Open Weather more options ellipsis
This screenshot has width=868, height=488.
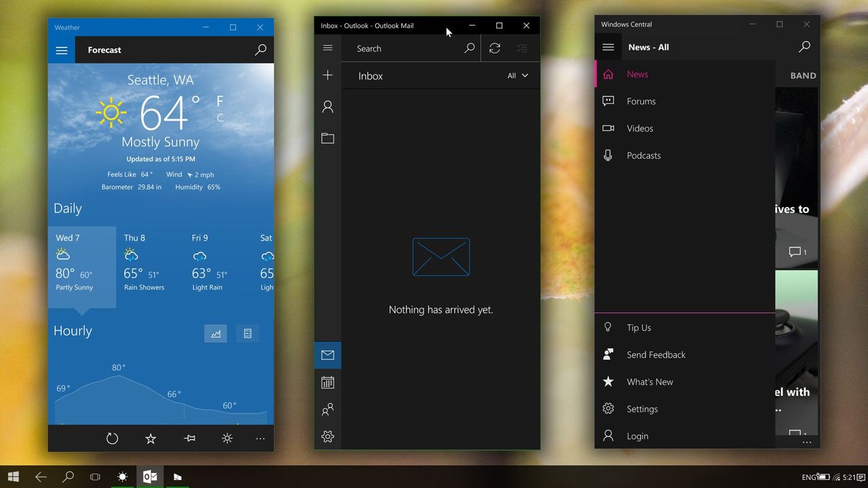(260, 439)
